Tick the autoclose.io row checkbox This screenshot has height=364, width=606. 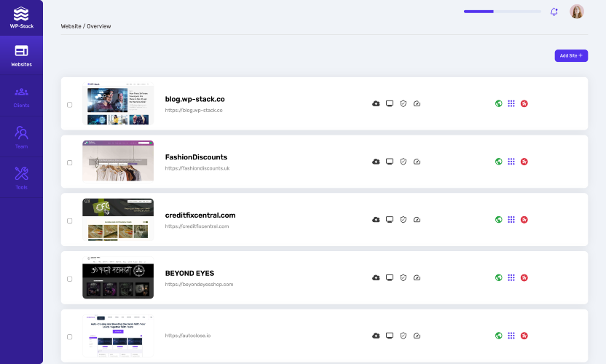(70, 337)
